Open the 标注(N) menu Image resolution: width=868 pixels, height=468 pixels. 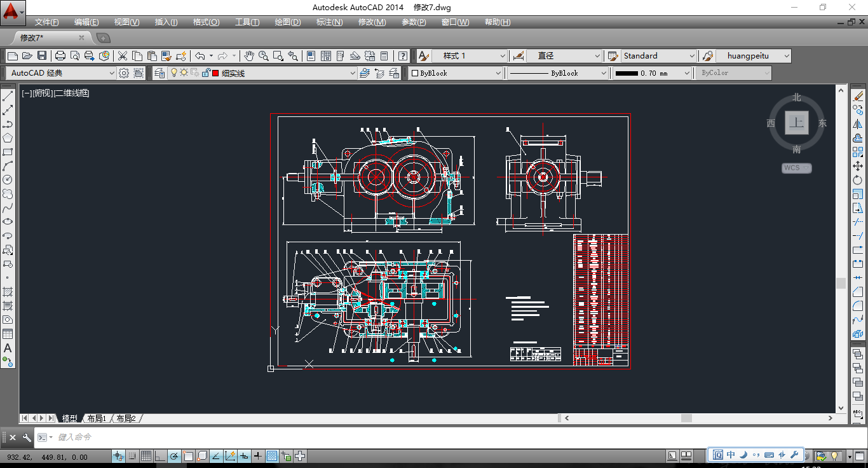point(329,22)
